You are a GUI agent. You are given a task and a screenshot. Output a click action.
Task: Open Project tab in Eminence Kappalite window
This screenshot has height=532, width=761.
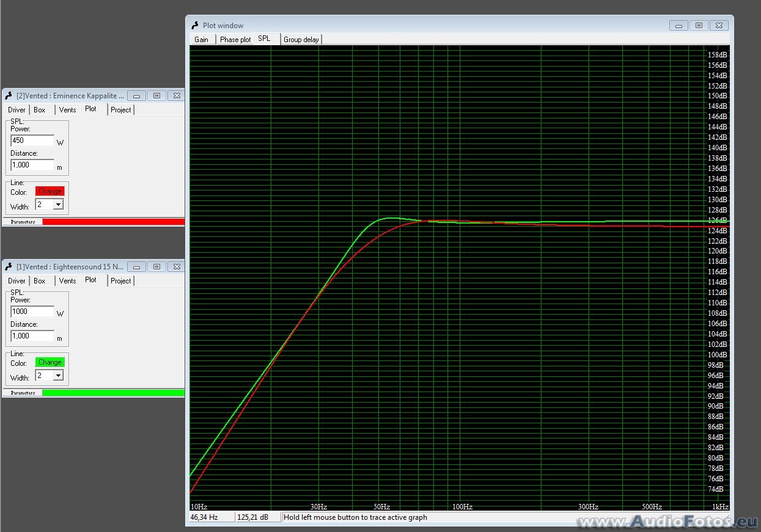pyautogui.click(x=121, y=110)
